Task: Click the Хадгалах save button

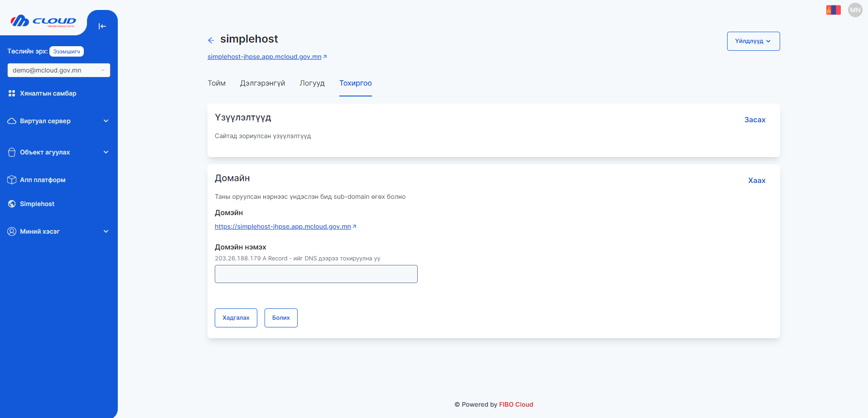Action: pyautogui.click(x=236, y=317)
